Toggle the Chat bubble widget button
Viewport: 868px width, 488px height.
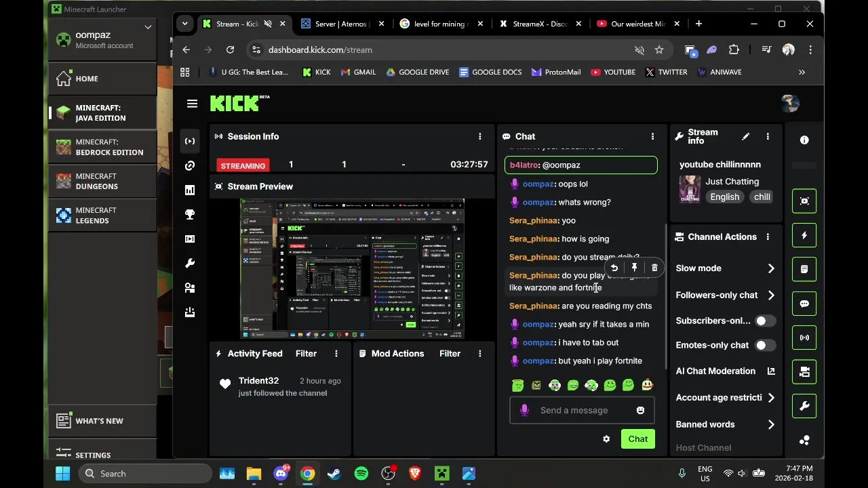[x=804, y=304]
